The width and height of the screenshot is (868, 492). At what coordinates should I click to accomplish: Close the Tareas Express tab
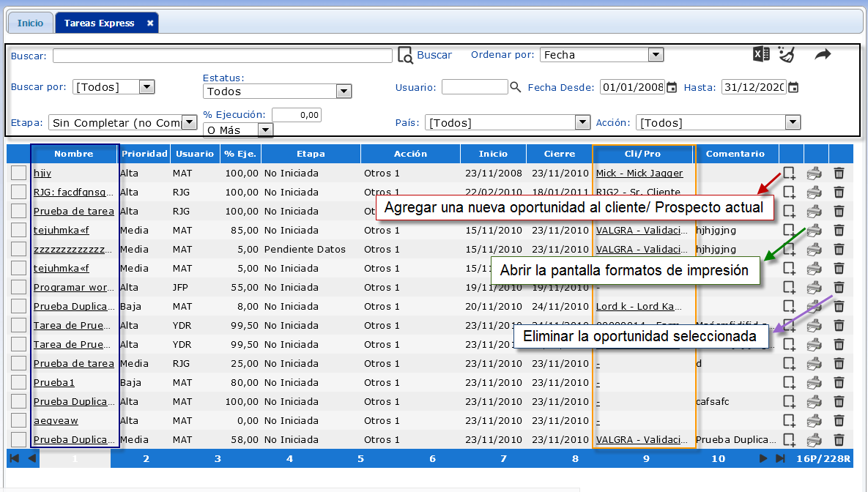click(150, 23)
